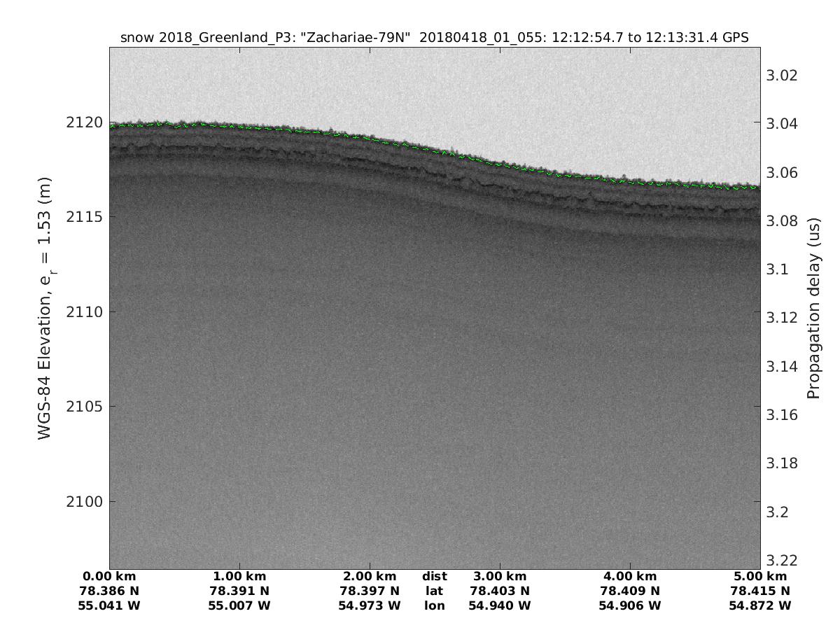
Task: Click propagation delay tick 3.02
Action: pyautogui.click(x=782, y=76)
